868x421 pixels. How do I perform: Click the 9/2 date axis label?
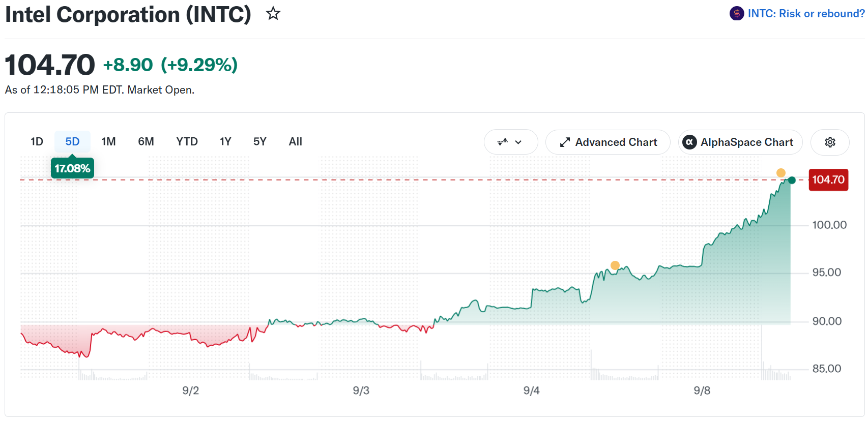[x=191, y=390]
